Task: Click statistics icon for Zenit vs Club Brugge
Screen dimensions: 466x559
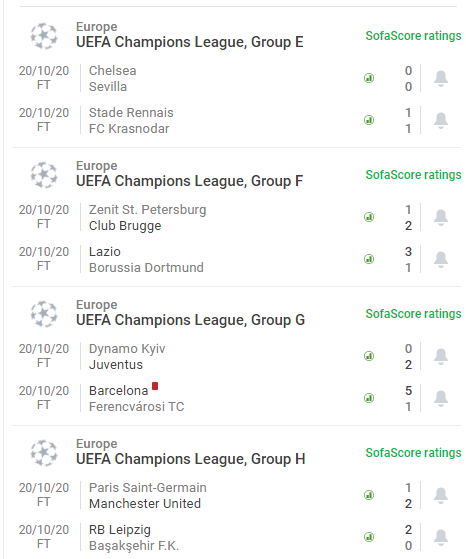Action: pyautogui.click(x=369, y=217)
